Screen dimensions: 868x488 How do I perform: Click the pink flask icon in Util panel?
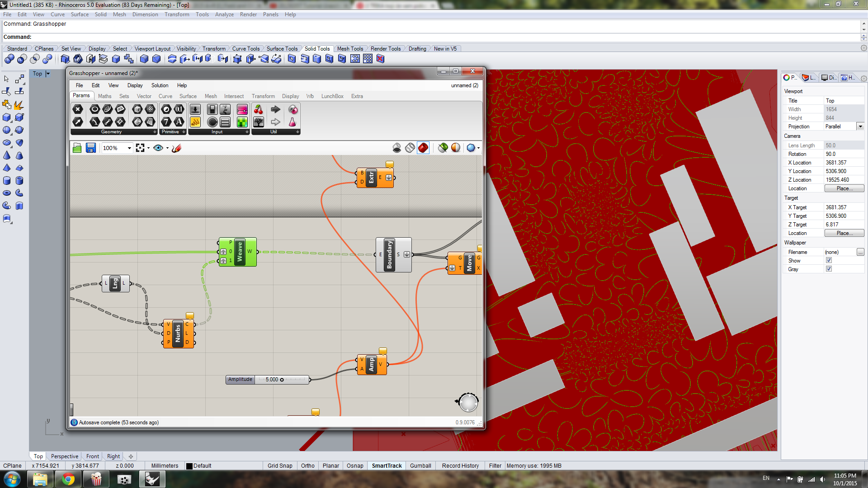(x=292, y=122)
